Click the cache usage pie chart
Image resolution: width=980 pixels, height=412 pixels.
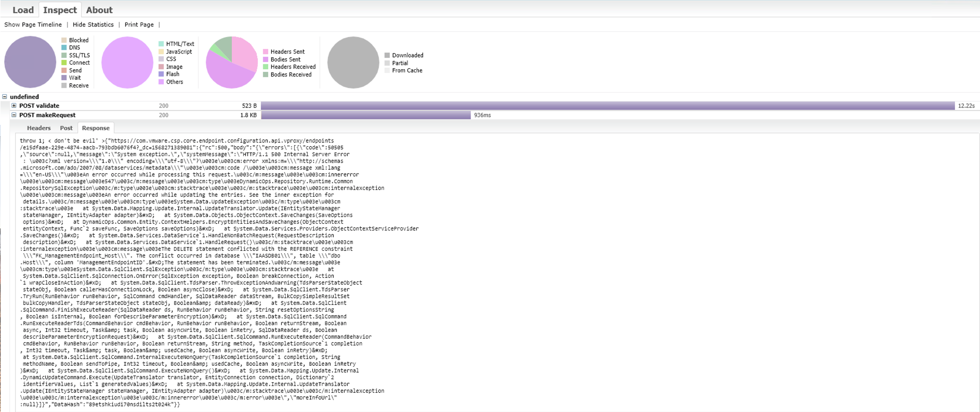click(353, 62)
